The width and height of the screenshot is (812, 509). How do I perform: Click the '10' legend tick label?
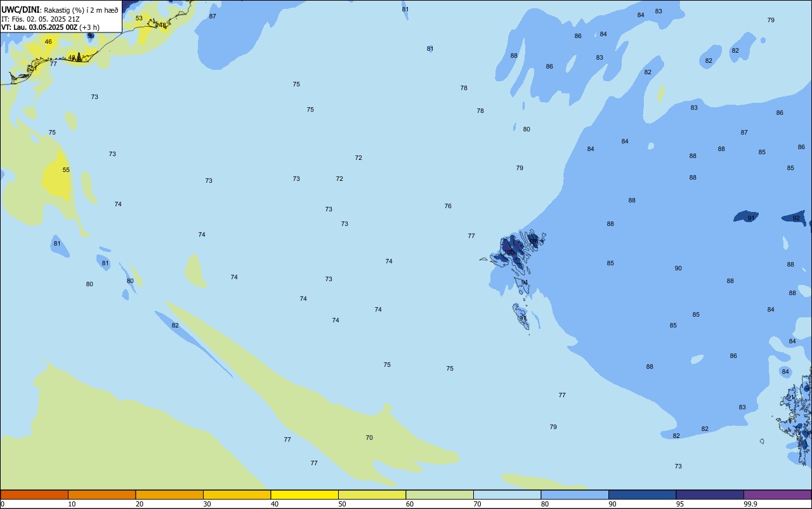72,504
